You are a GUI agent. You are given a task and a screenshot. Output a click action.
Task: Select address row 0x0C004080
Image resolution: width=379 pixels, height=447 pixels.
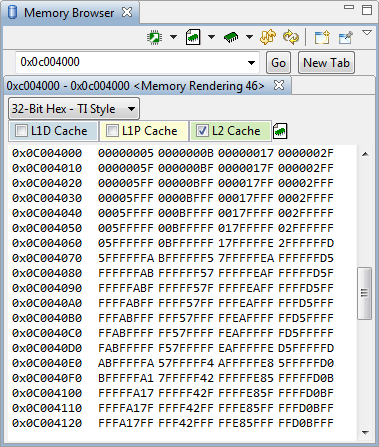(x=47, y=273)
